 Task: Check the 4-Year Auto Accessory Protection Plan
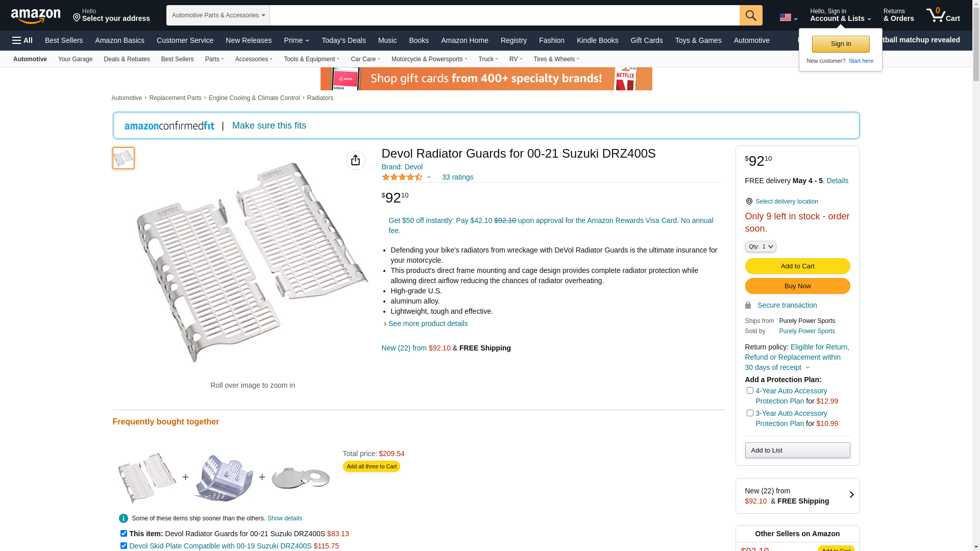point(750,391)
